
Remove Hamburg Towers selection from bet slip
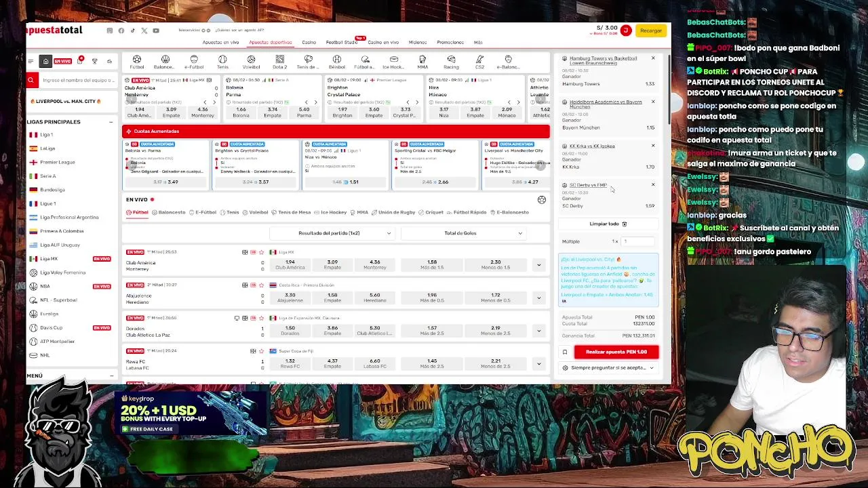tap(653, 58)
